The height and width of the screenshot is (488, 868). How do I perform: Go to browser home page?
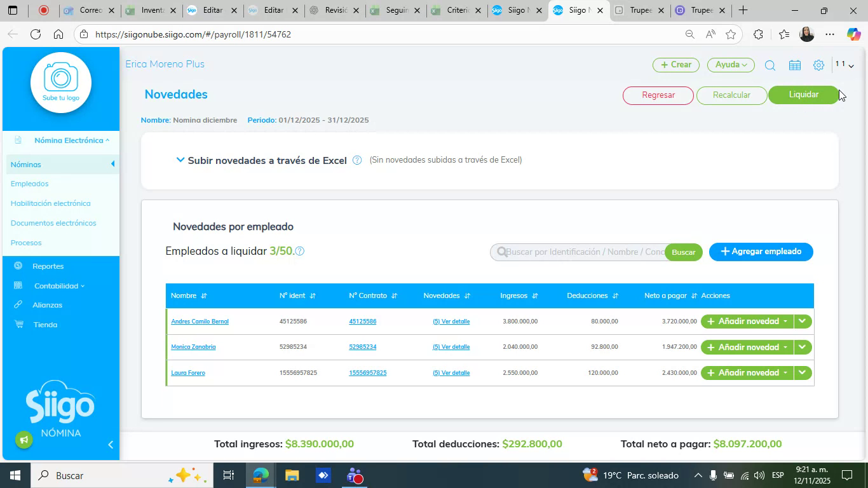pyautogui.click(x=58, y=34)
